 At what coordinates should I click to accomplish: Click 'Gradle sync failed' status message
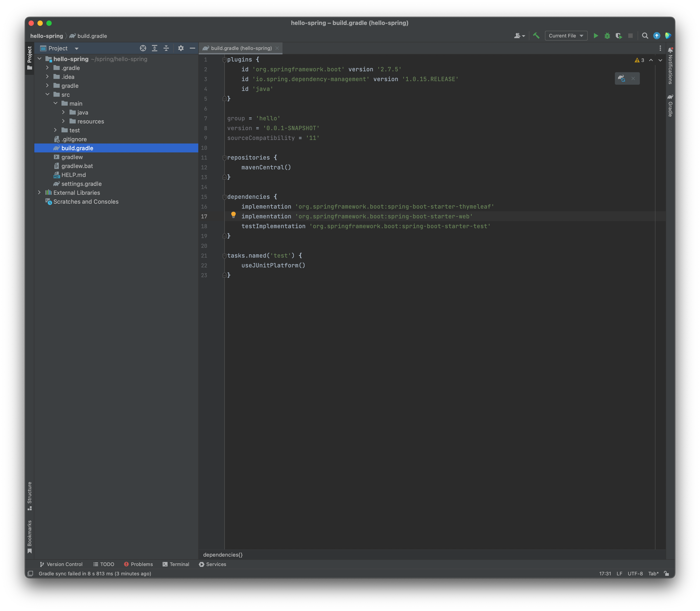pos(95,574)
